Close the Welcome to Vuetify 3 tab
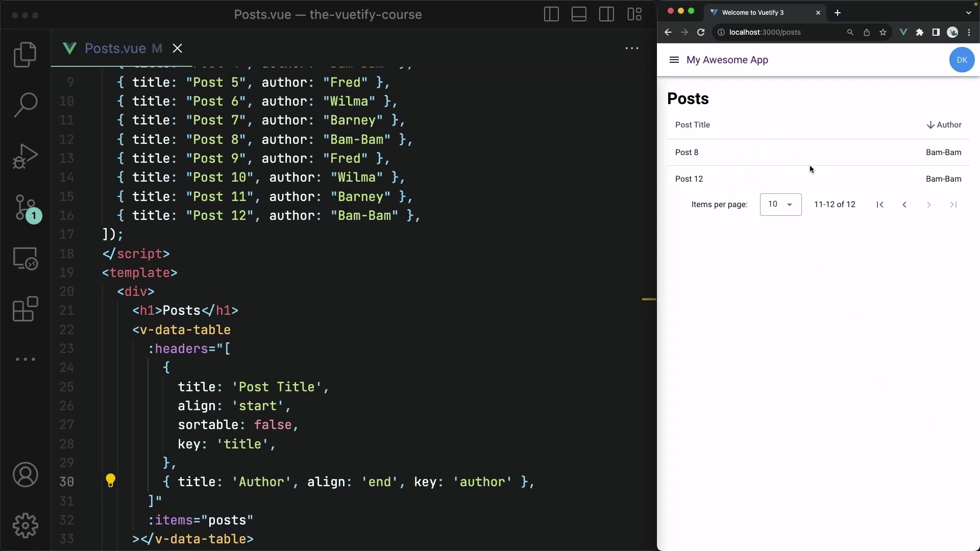This screenshot has width=980, height=551. 818,13
